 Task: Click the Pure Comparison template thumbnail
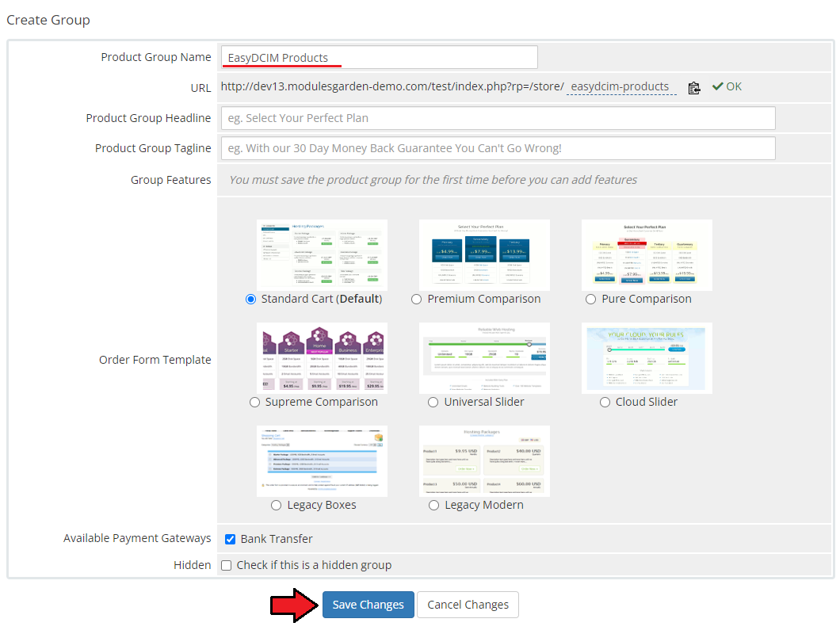647,255
